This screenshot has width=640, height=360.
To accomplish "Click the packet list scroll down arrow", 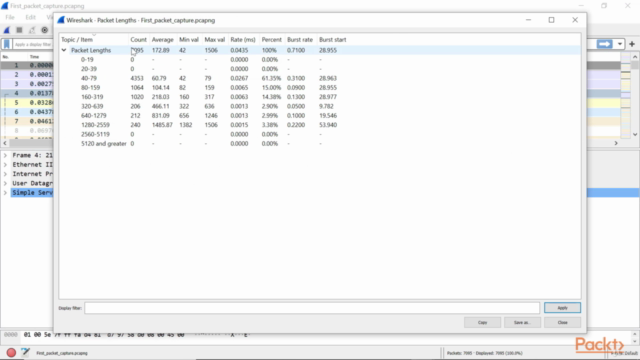I will [x=635, y=135].
